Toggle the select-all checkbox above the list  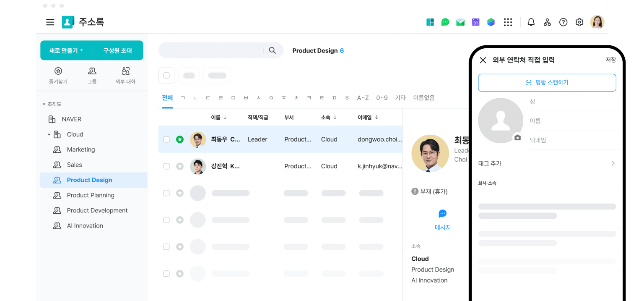pos(166,76)
